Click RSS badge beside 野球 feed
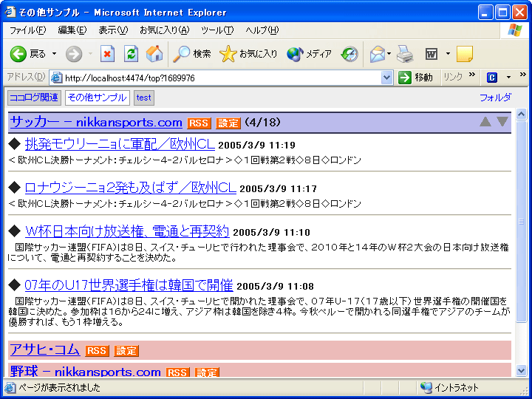 [178, 372]
